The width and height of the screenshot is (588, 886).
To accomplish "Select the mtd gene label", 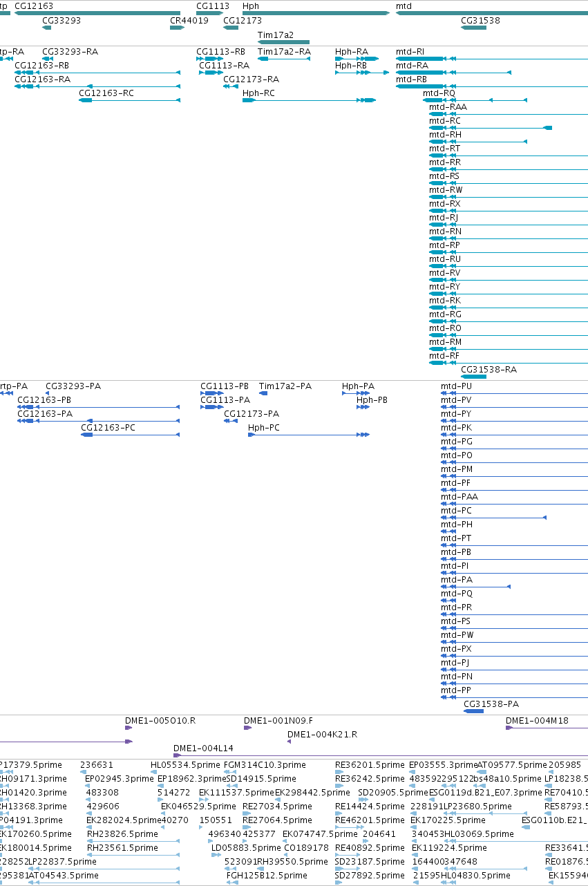I will (x=404, y=6).
